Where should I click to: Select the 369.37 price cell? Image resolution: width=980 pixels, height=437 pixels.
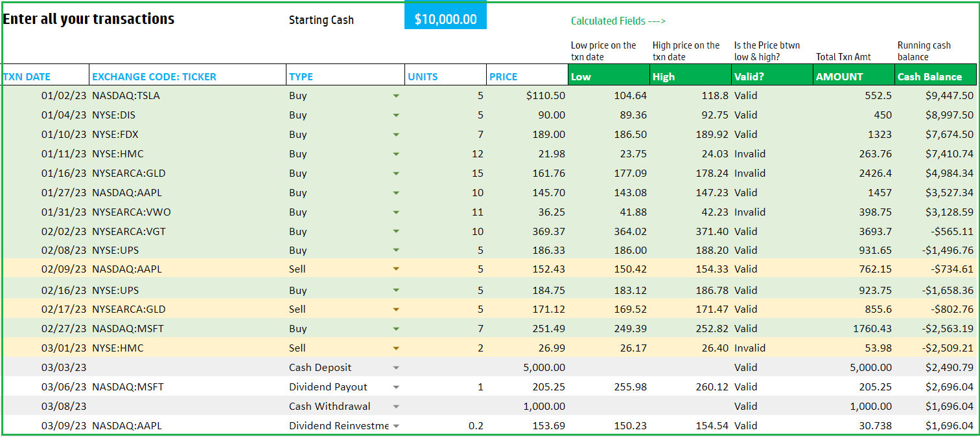[x=528, y=232]
